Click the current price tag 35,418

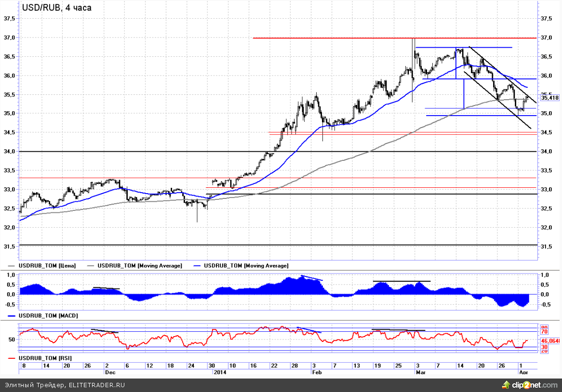tap(549, 98)
